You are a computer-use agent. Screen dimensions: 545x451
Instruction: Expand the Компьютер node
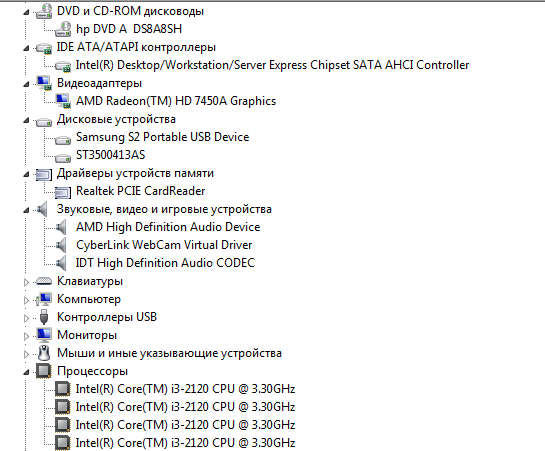pos(26,300)
